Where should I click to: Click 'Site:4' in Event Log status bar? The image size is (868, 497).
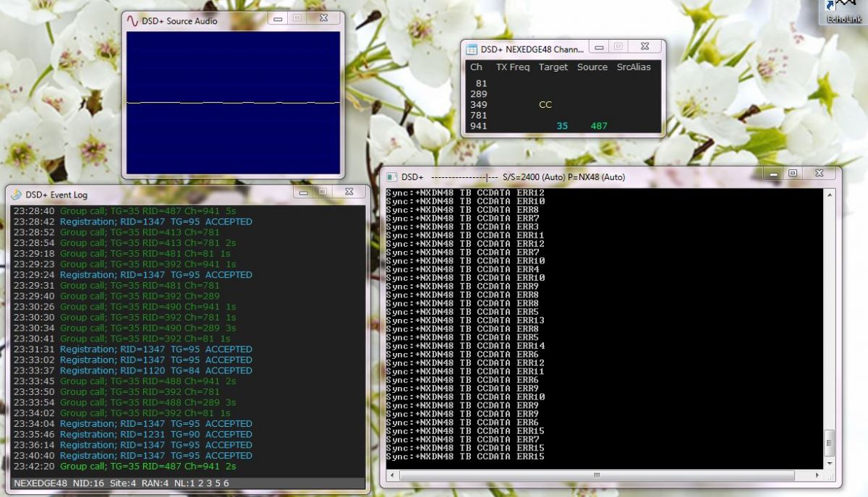pos(123,483)
